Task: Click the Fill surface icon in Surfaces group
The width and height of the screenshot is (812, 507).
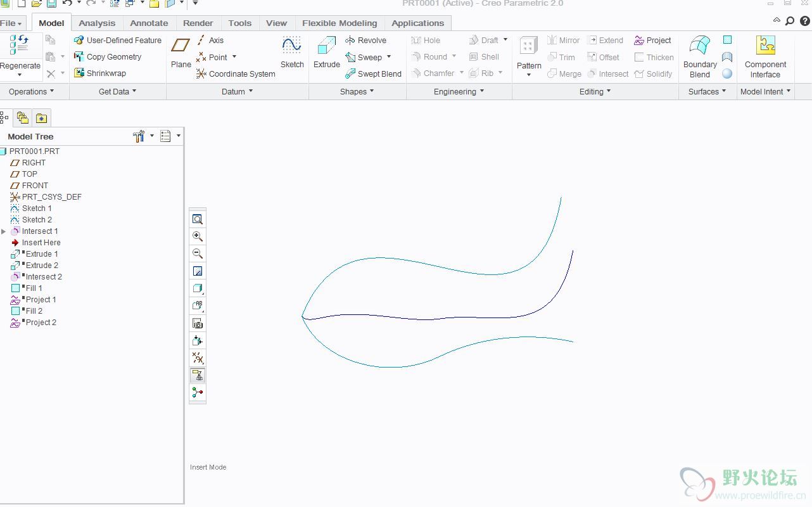Action: 727,40
